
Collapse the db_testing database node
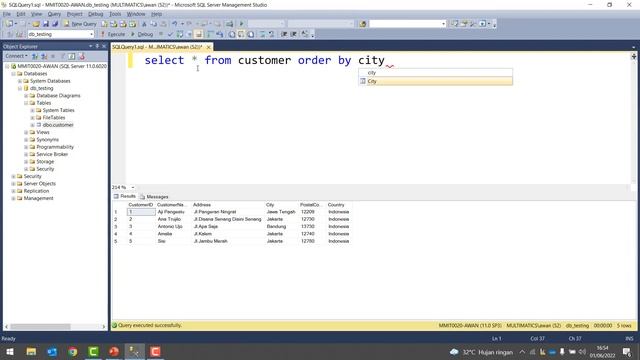20,89
